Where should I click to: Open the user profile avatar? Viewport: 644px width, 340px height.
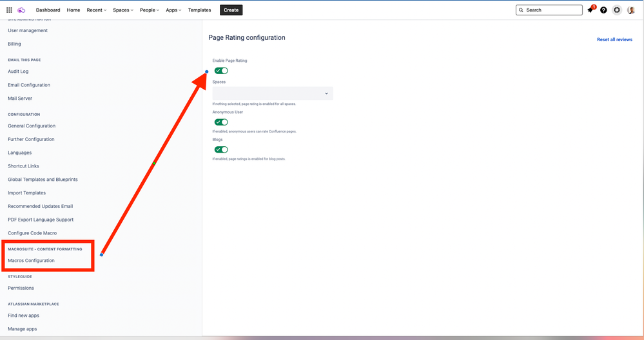click(x=631, y=10)
